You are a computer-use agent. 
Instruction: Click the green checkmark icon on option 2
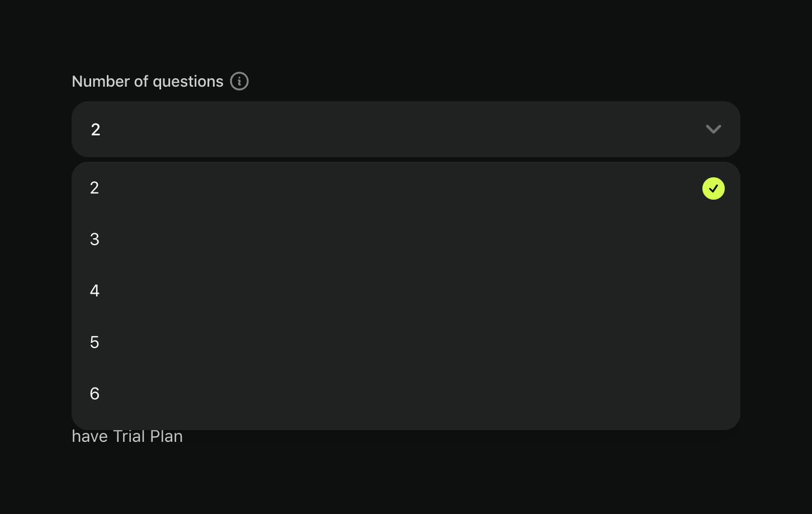tap(713, 188)
